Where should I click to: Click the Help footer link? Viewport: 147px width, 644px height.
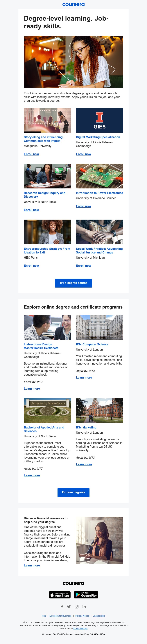44,616
